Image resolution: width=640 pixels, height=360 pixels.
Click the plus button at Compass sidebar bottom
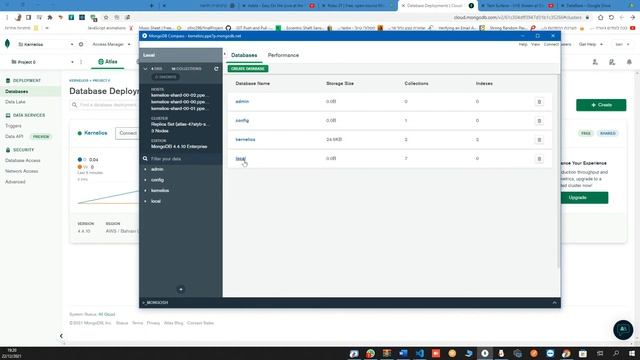click(181, 289)
